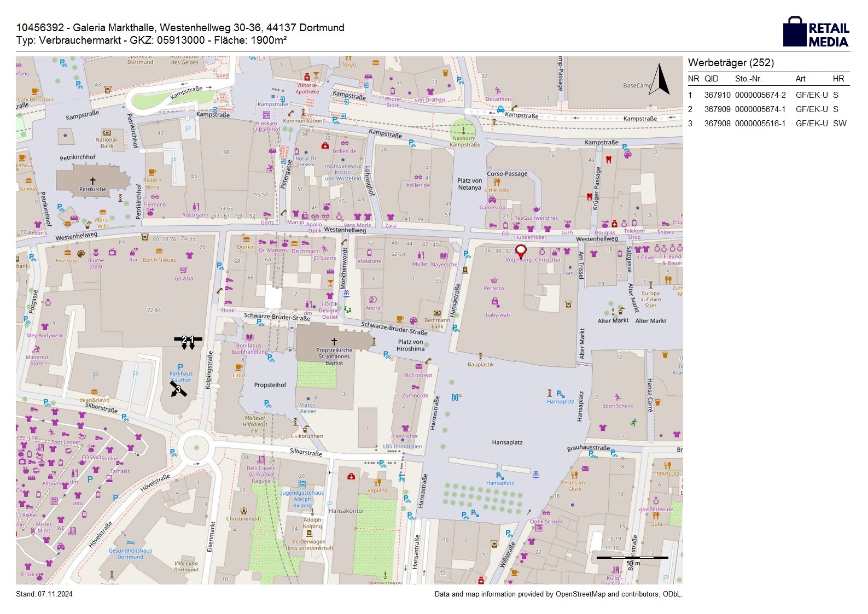Select table row with QID 367908

tap(768, 124)
